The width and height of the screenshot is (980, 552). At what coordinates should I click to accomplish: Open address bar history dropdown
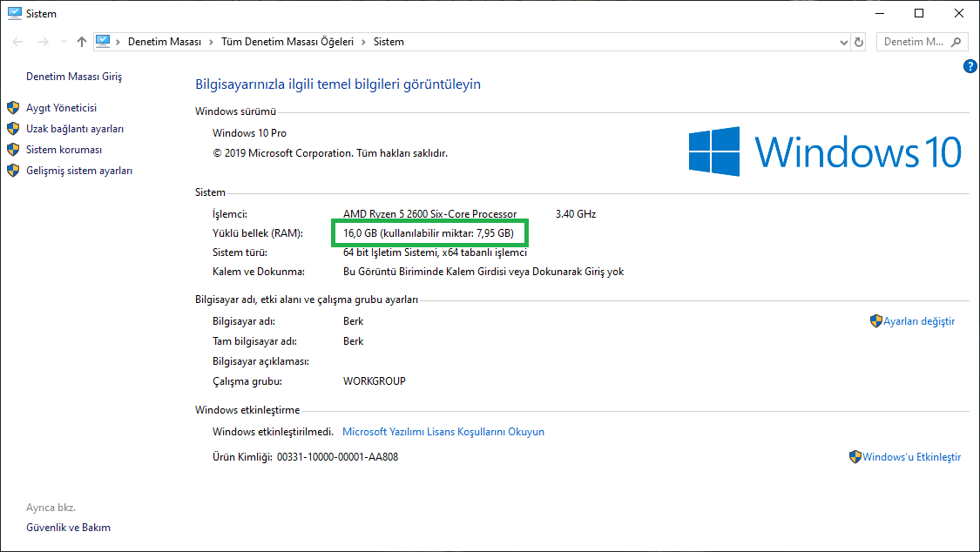pyautogui.click(x=844, y=43)
